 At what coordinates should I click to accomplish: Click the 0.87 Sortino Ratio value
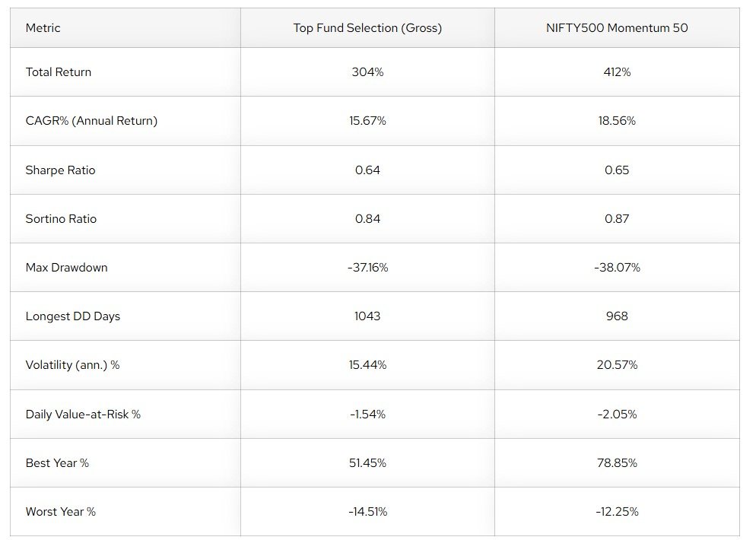click(617, 219)
